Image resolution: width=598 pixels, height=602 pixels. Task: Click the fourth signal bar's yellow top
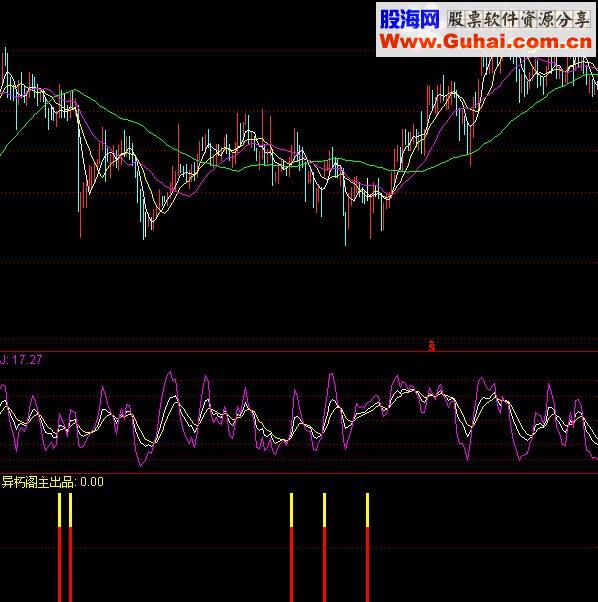(324, 510)
